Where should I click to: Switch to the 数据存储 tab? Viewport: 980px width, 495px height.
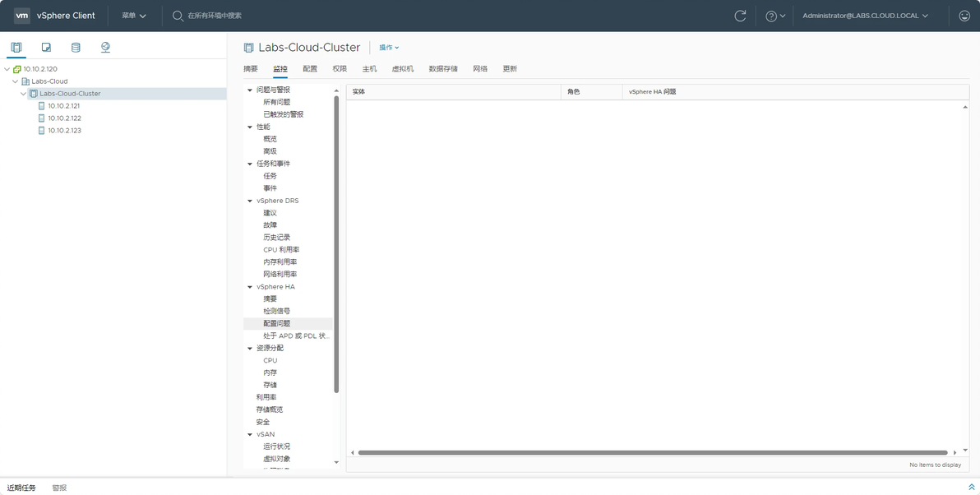443,69
